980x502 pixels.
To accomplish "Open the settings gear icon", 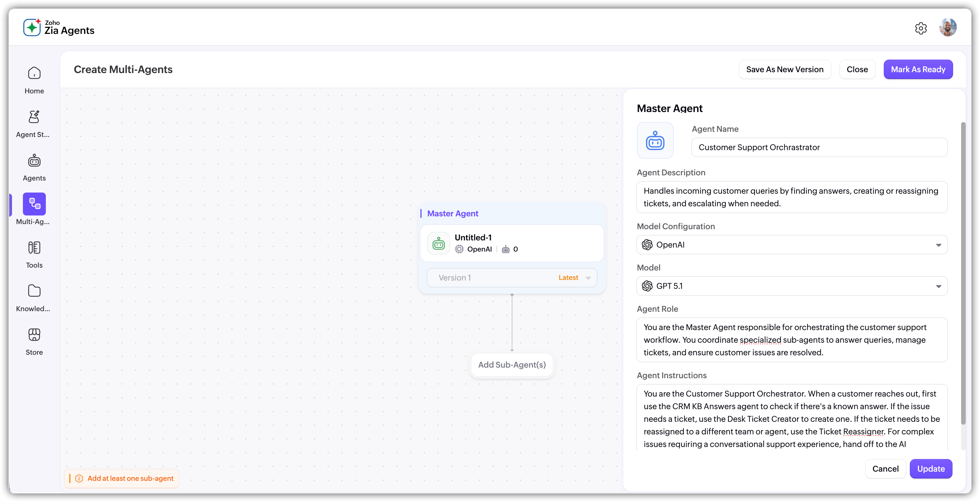I will (x=921, y=28).
